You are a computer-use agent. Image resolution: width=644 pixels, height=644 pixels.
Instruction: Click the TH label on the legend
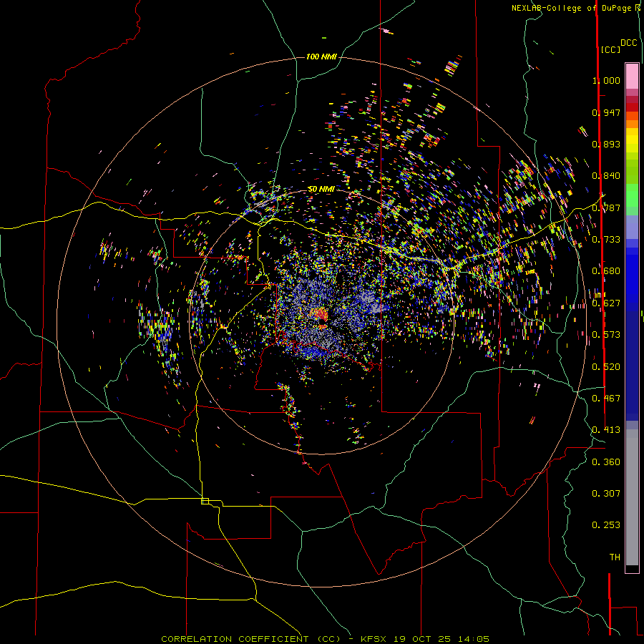point(615,557)
